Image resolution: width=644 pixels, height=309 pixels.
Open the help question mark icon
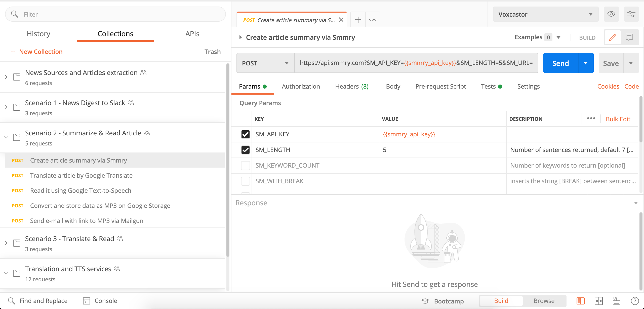point(635,301)
